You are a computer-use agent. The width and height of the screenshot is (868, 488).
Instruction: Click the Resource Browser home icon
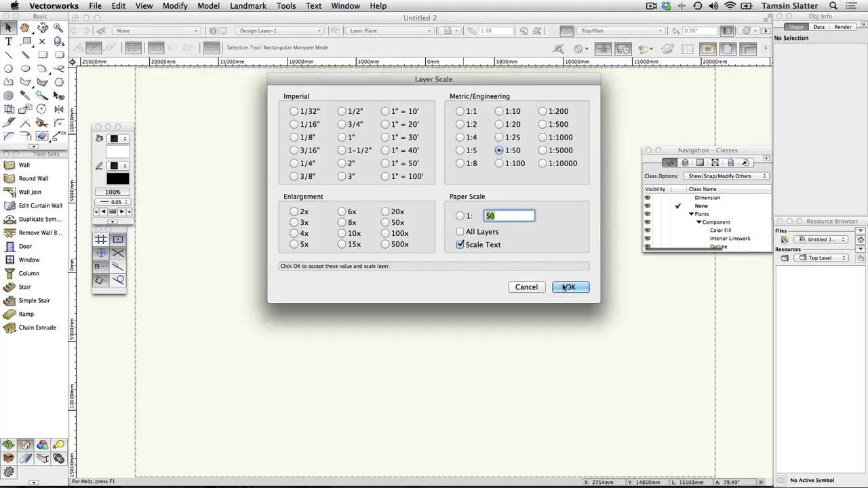(x=861, y=239)
